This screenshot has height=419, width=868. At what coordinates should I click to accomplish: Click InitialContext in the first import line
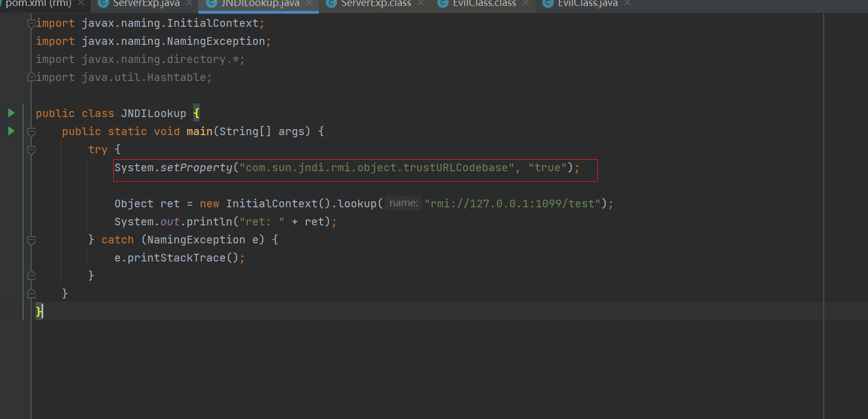pyautogui.click(x=213, y=23)
